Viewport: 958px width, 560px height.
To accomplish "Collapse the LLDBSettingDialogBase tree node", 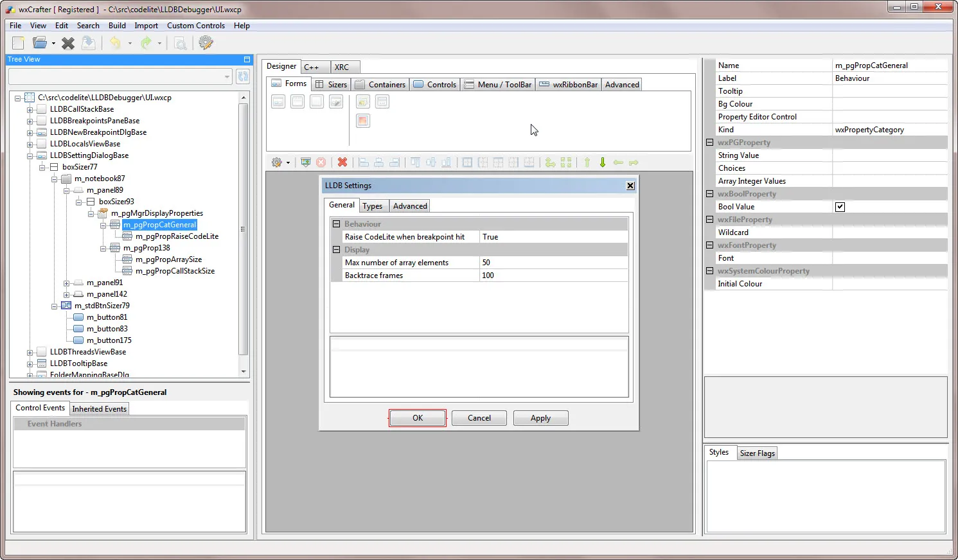I will [x=30, y=155].
